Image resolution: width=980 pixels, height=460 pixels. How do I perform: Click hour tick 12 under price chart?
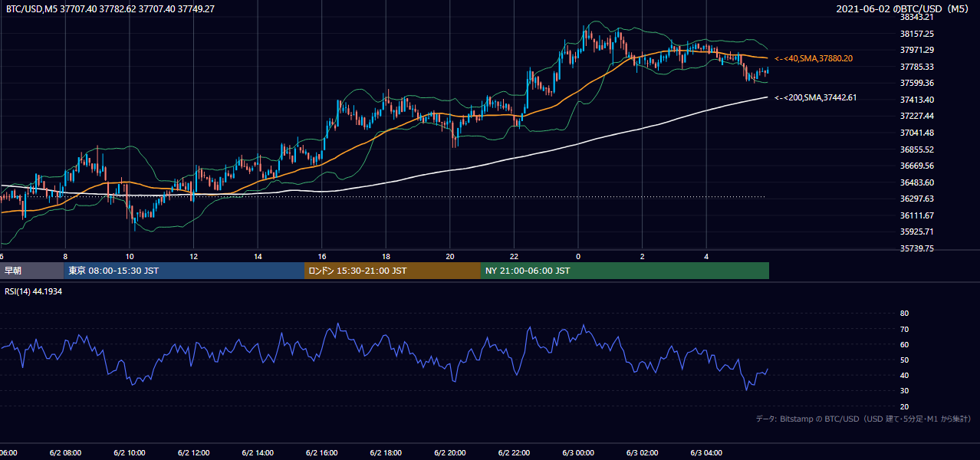(x=194, y=257)
